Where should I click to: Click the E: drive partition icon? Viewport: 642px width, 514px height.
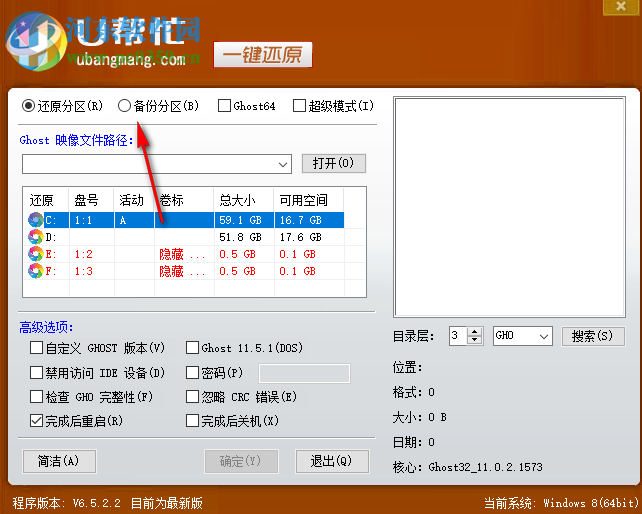(x=36, y=254)
